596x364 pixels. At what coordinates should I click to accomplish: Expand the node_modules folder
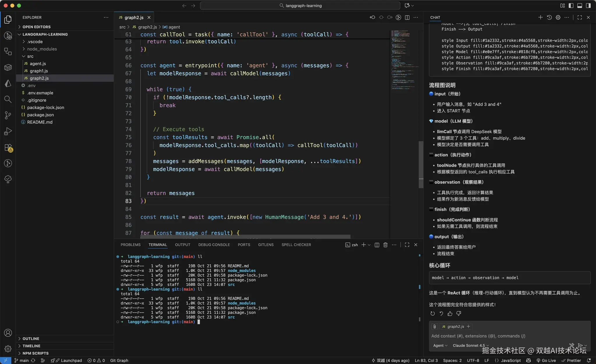(x=42, y=49)
